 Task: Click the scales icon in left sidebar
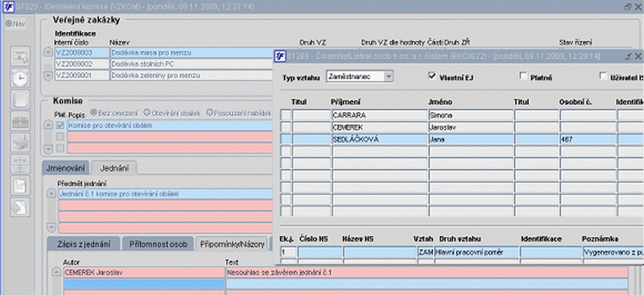click(x=20, y=164)
